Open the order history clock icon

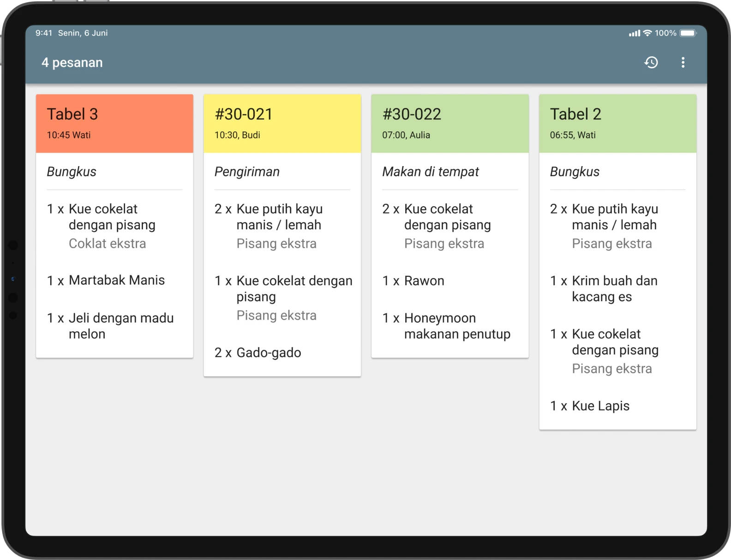(x=651, y=62)
